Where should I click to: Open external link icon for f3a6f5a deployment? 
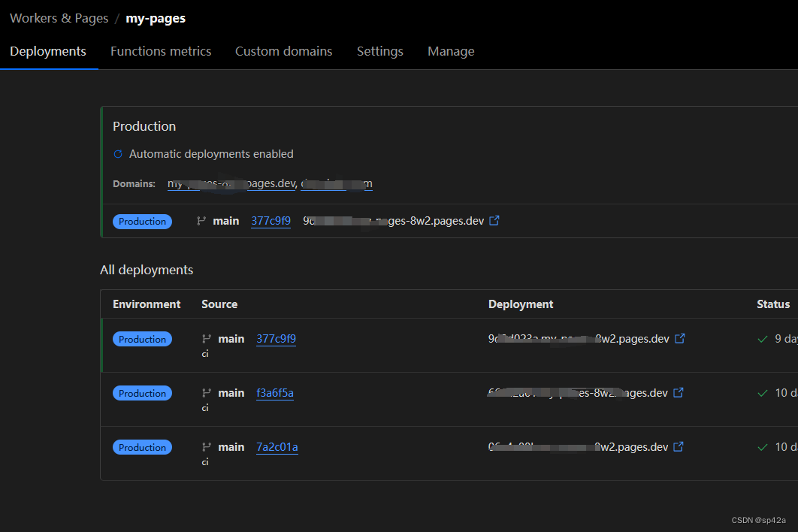pyautogui.click(x=679, y=392)
